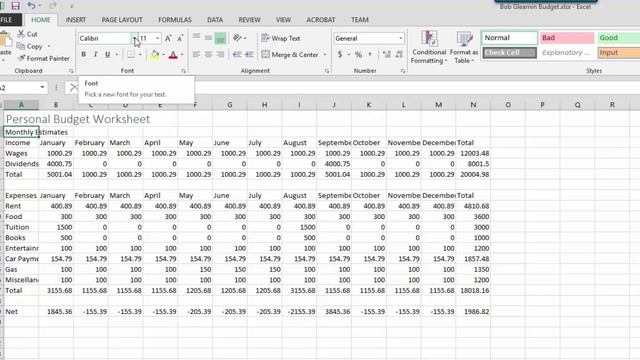Viewport: 640px width, 360px height.
Task: Align text right
Action: click(x=220, y=54)
